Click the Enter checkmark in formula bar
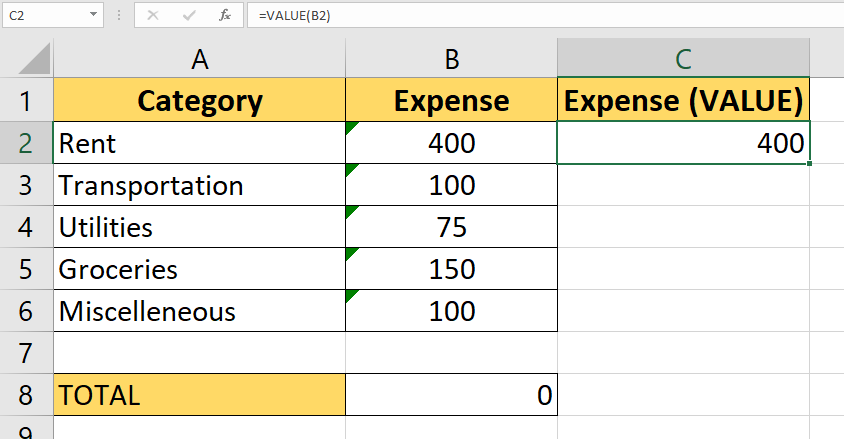The width and height of the screenshot is (844, 439). [x=189, y=15]
